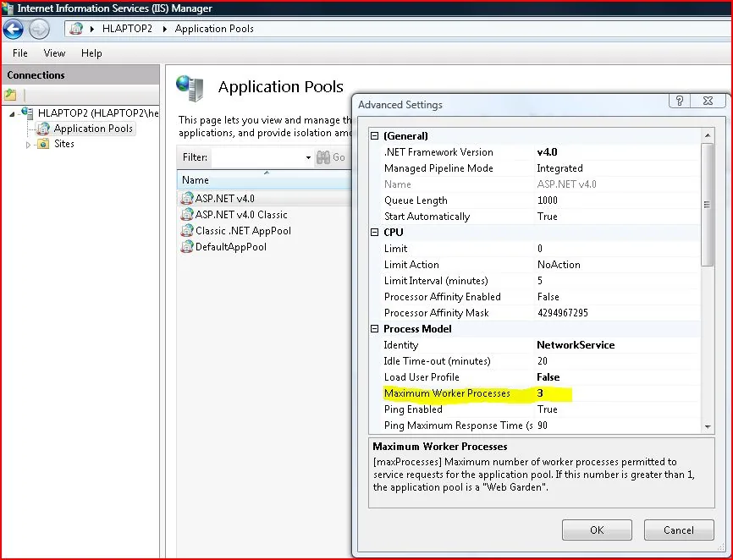This screenshot has width=733, height=560.
Task: Select the Sites tree item label
Action: pos(64,144)
